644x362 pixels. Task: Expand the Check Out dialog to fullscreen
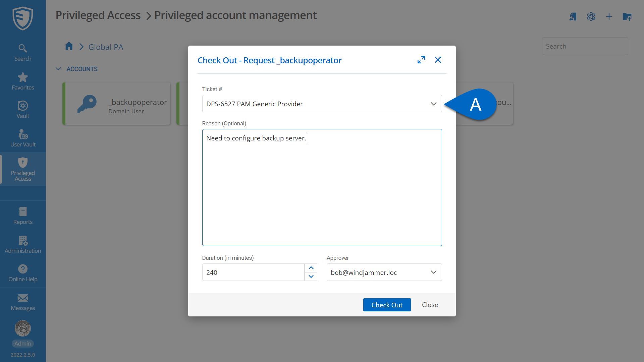(421, 60)
